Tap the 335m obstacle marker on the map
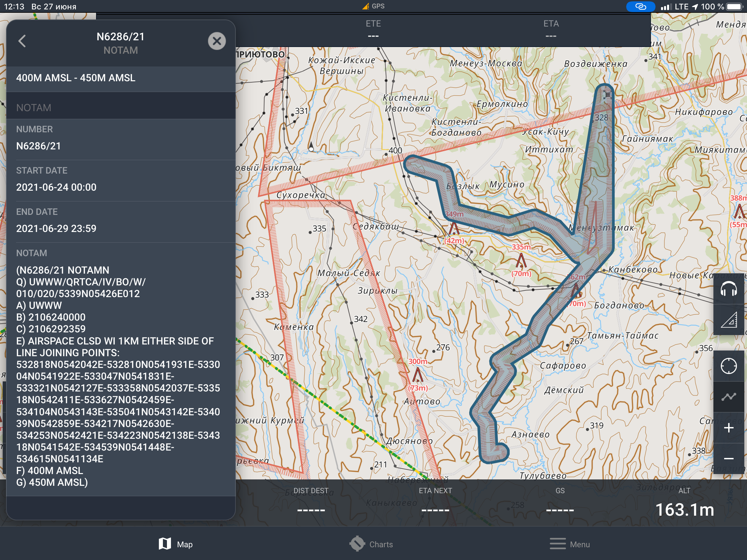Screen dimensions: 747x560 point(521,261)
